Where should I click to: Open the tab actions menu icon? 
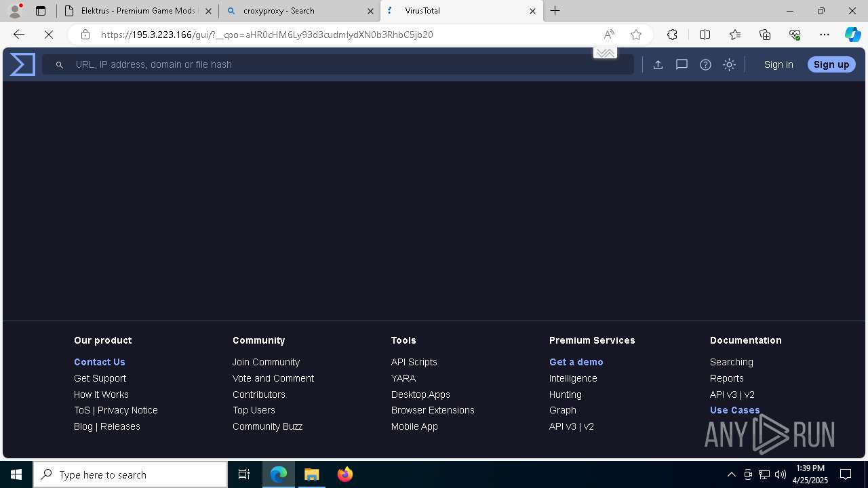coord(41,11)
